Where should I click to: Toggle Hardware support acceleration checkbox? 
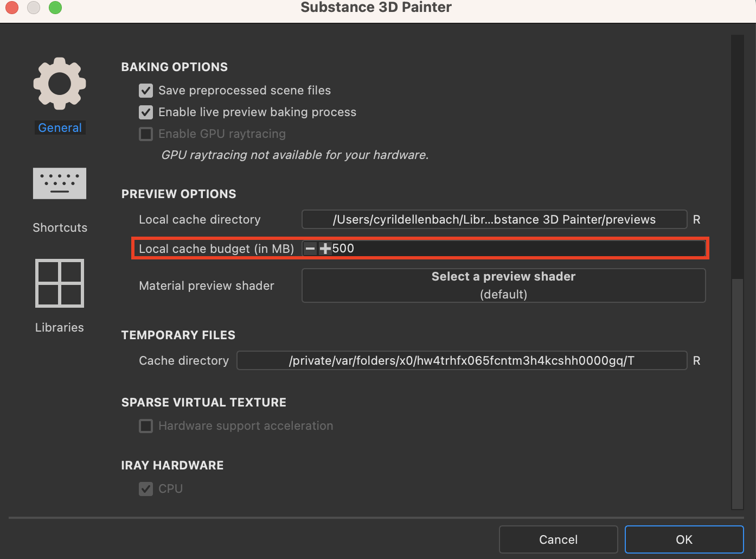click(x=145, y=426)
